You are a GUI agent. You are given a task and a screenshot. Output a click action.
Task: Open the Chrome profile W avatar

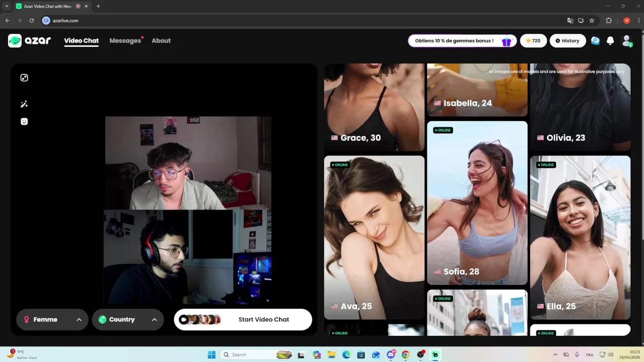[626, 21]
